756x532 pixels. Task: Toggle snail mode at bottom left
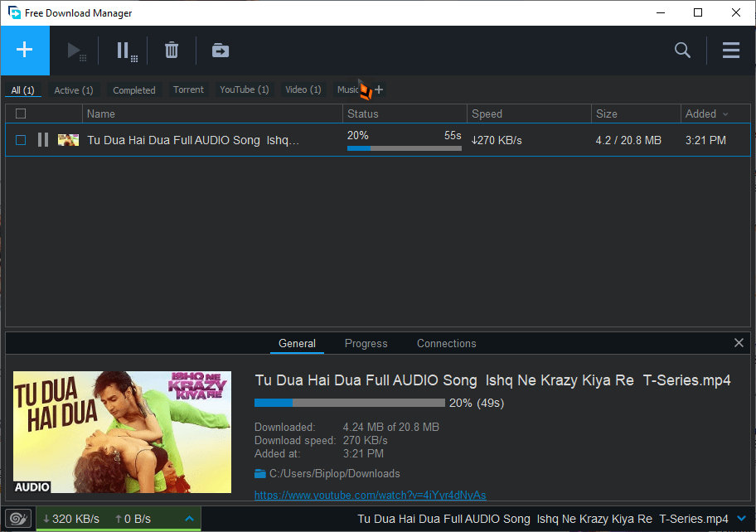pos(18,519)
